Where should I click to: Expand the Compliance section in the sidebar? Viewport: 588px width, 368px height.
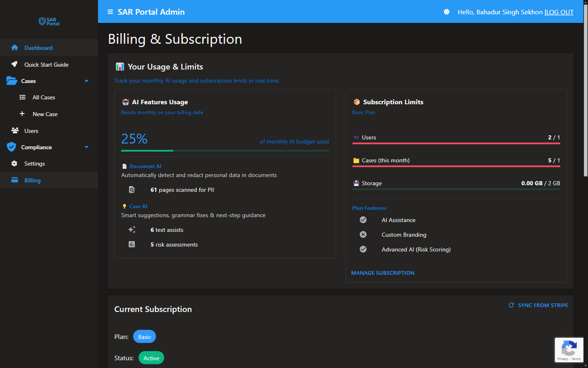[86, 147]
